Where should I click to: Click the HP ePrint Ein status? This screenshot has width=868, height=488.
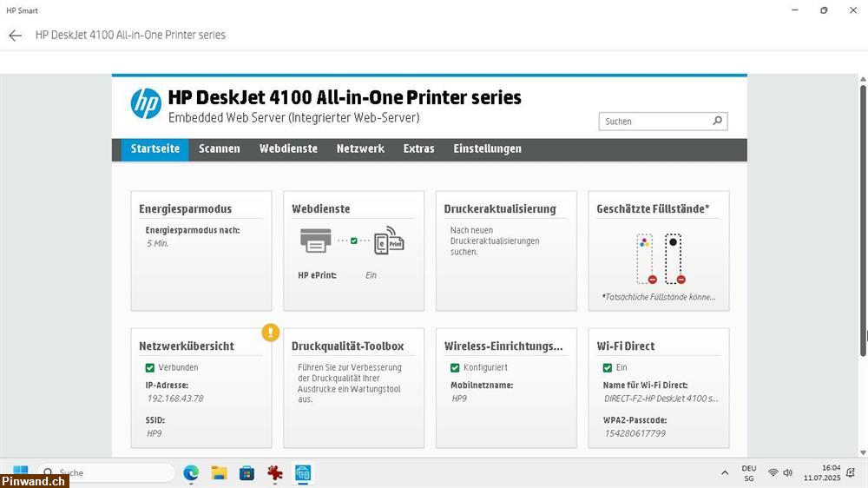(371, 275)
